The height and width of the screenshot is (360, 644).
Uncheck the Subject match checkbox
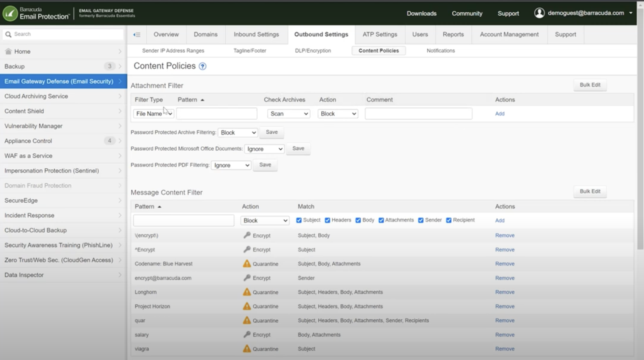click(299, 220)
